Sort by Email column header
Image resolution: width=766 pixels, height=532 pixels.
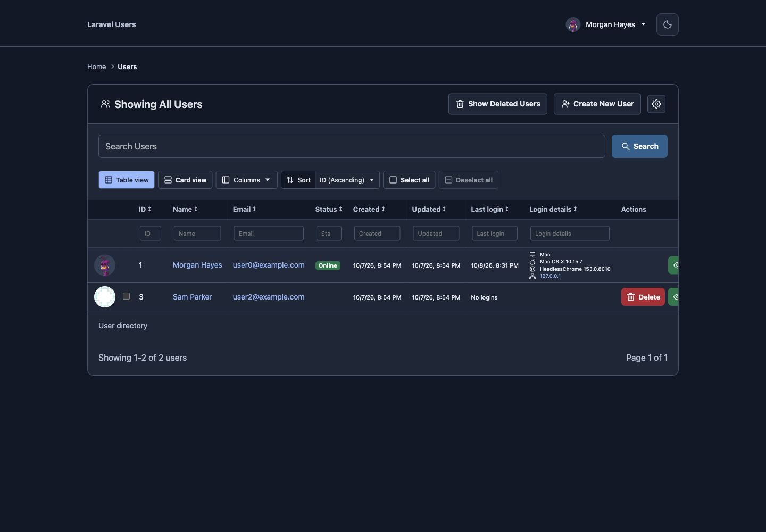pos(244,209)
